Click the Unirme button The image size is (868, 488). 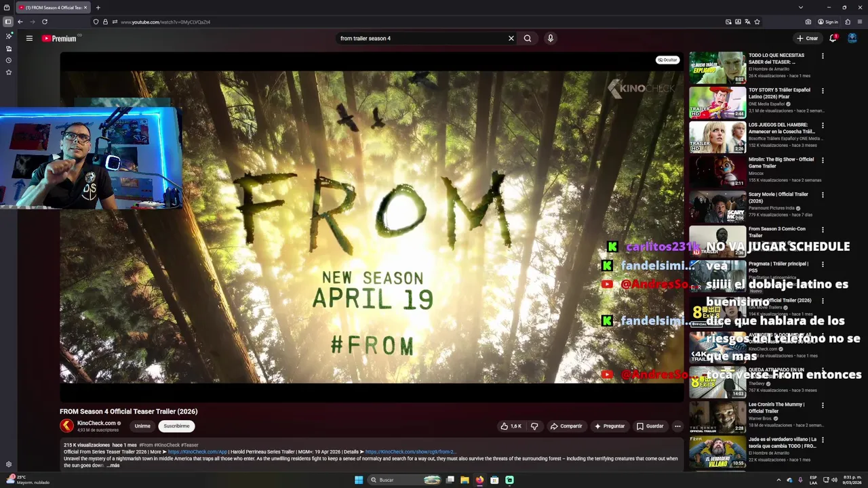point(142,426)
